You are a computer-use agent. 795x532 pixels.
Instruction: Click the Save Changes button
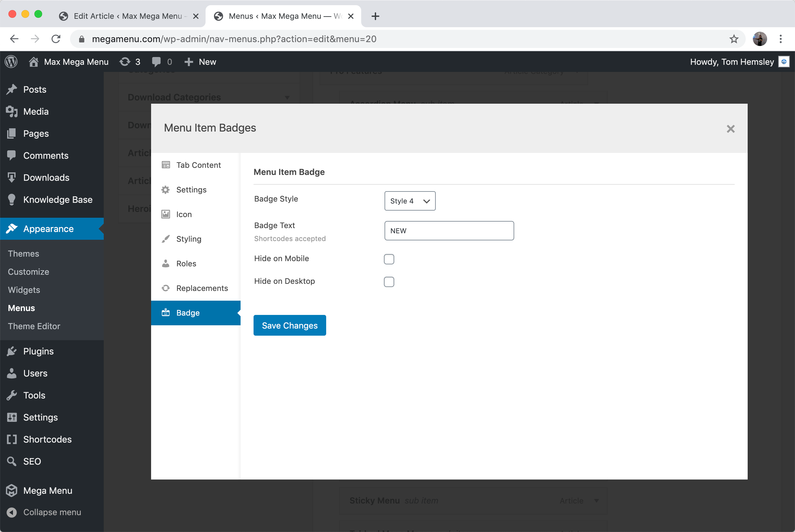pyautogui.click(x=290, y=325)
